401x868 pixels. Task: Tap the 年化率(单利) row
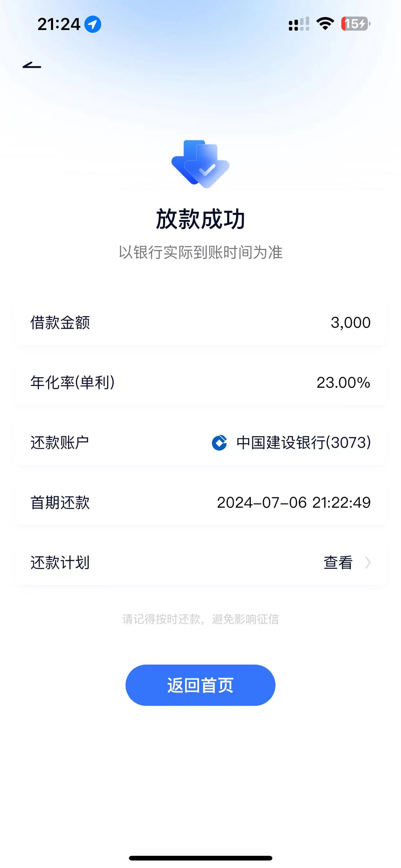pyautogui.click(x=200, y=382)
